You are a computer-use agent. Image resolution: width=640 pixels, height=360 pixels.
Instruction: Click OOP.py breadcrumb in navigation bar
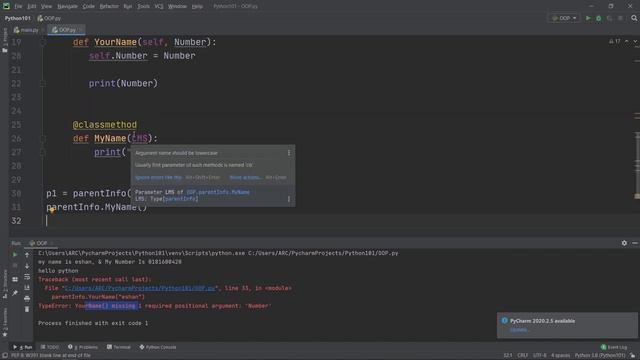click(49, 18)
